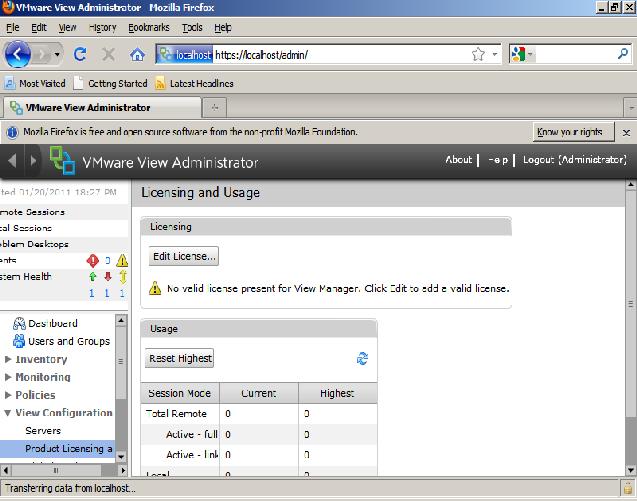The width and height of the screenshot is (637, 501).
Task: Click the license warning triangle icon
Action: 155,288
